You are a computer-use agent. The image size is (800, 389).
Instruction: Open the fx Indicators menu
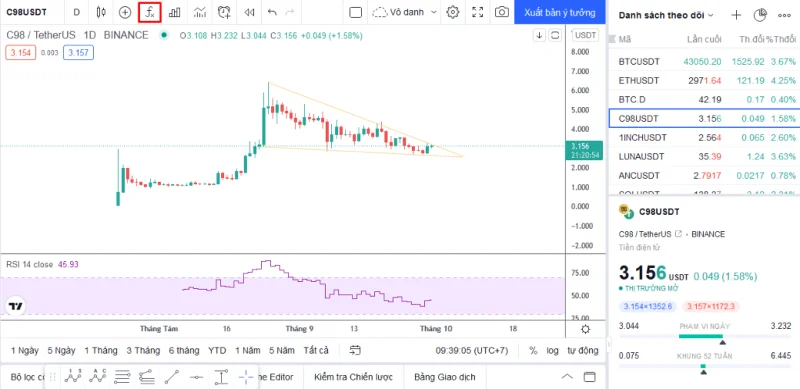point(150,12)
